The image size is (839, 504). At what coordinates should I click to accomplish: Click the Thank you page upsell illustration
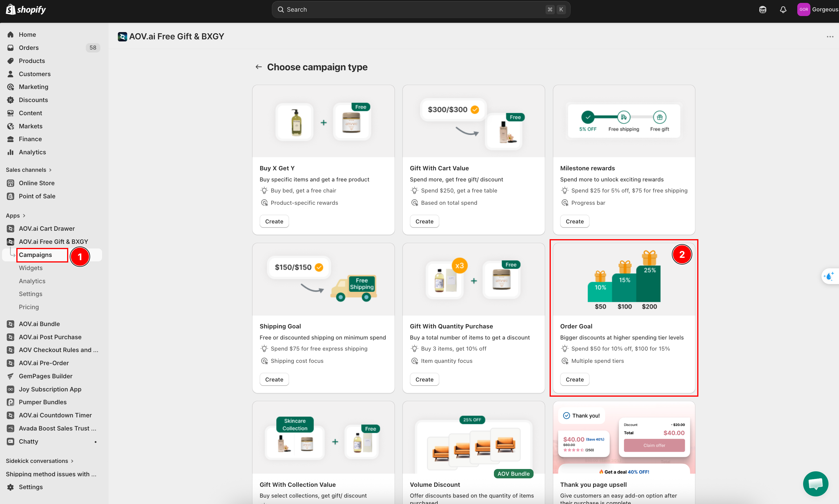pos(624,437)
